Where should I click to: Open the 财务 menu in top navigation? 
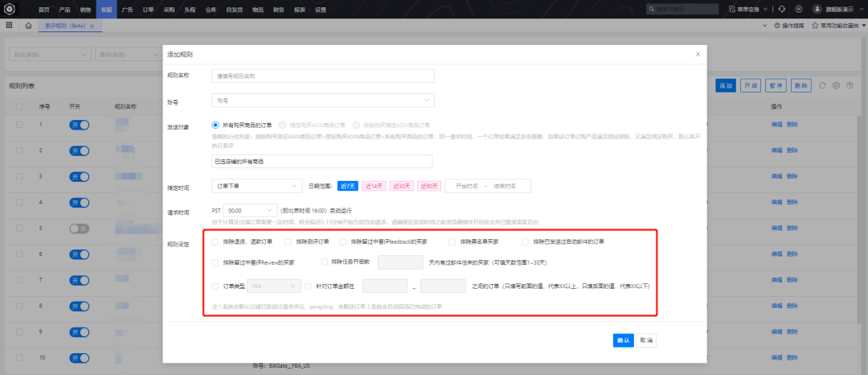coord(277,9)
